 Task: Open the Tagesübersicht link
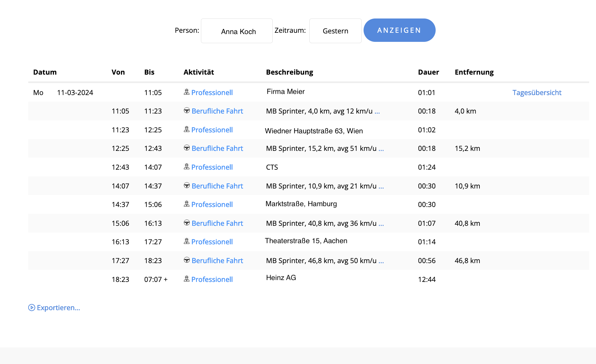coord(537,92)
